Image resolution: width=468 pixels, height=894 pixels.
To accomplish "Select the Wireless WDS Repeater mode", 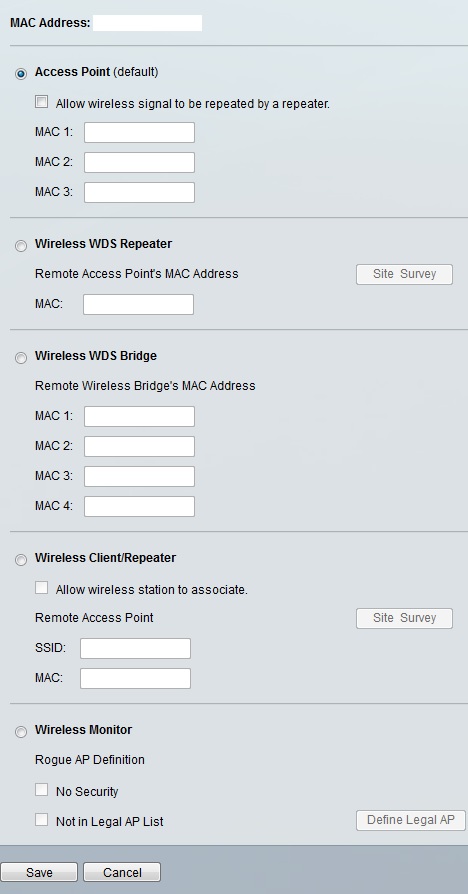I will 21,246.
